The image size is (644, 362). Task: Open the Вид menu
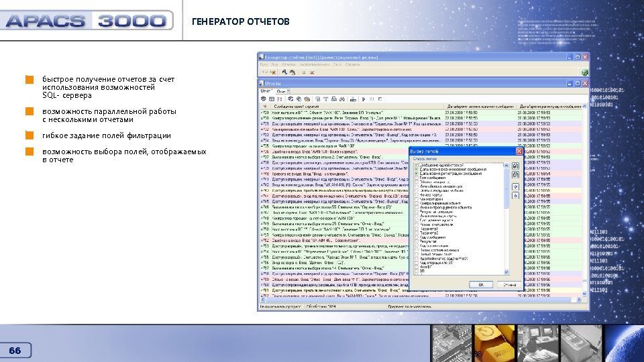click(274, 64)
